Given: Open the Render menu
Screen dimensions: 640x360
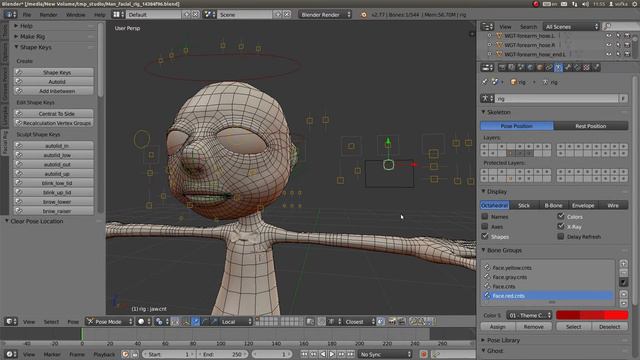Looking at the screenshot, I should point(49,14).
